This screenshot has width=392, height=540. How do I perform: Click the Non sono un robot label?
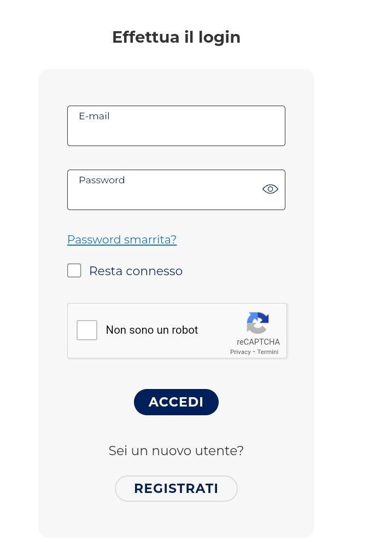152,330
